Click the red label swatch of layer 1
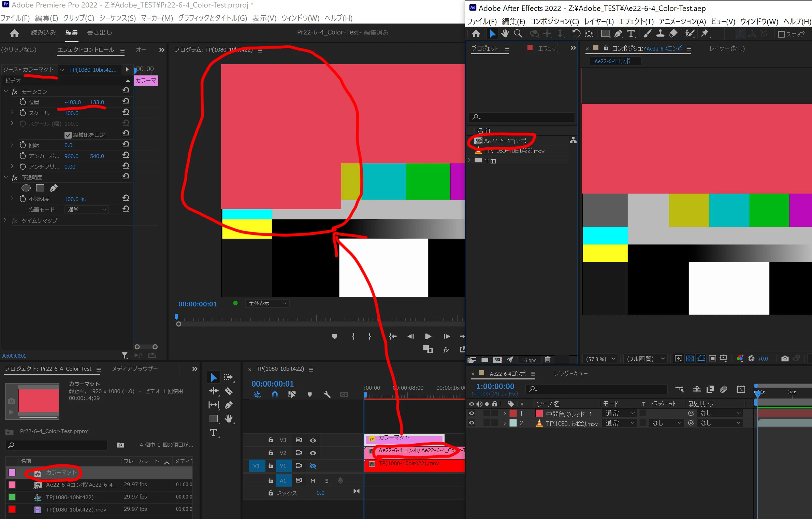Image resolution: width=812 pixels, height=519 pixels. pos(513,413)
